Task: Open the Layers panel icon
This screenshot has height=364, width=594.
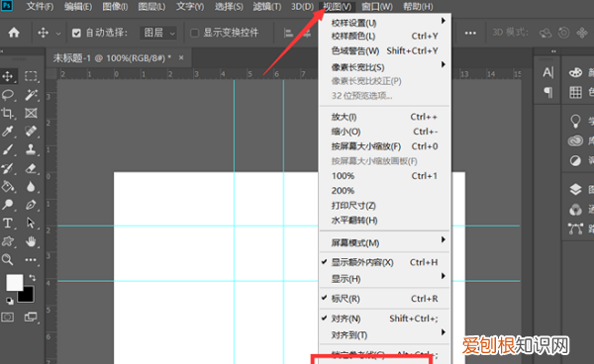Action: pyautogui.click(x=575, y=189)
